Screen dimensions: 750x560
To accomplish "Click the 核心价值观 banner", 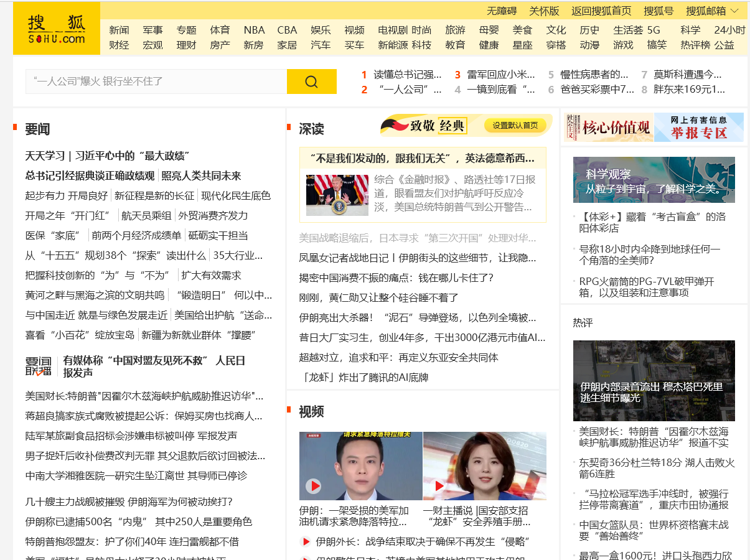I will tap(609, 128).
